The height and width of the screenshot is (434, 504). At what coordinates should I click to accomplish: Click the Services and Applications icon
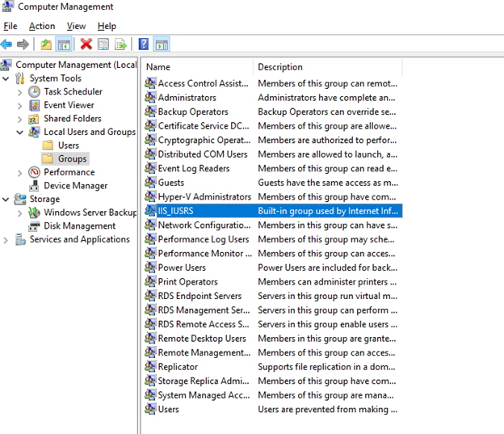click(x=20, y=240)
